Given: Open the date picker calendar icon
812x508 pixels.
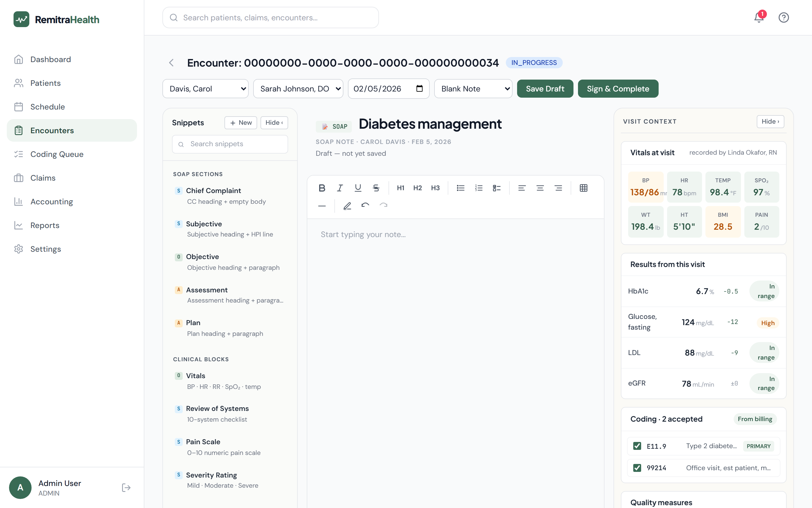Looking at the screenshot, I should (420, 89).
